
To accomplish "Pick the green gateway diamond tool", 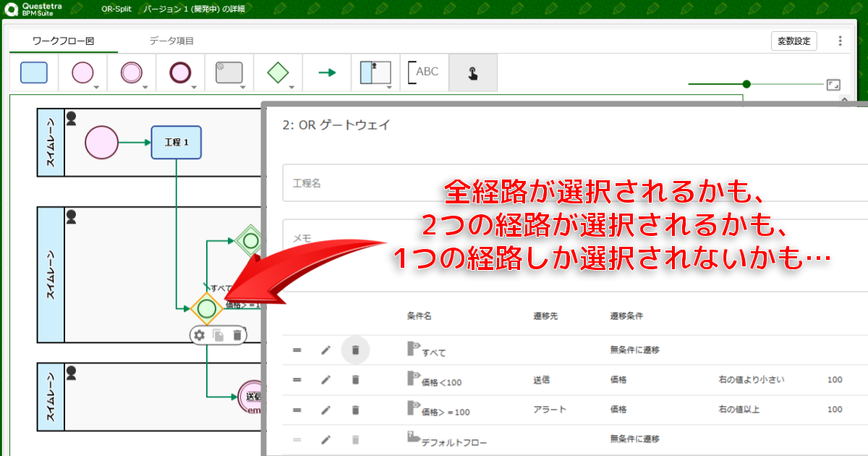I will pos(278,72).
